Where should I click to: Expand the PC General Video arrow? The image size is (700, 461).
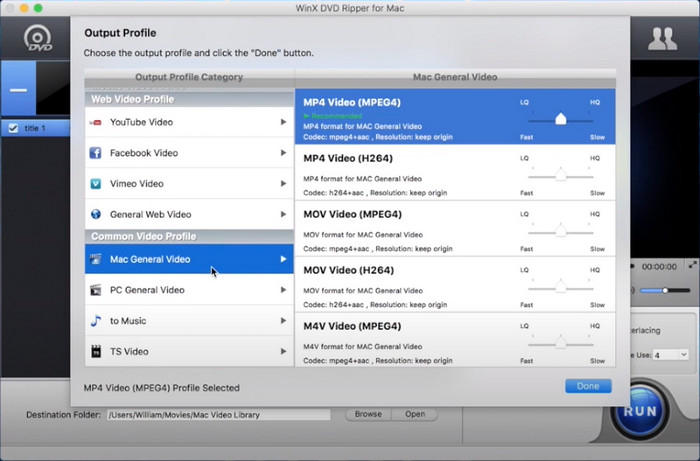click(283, 290)
